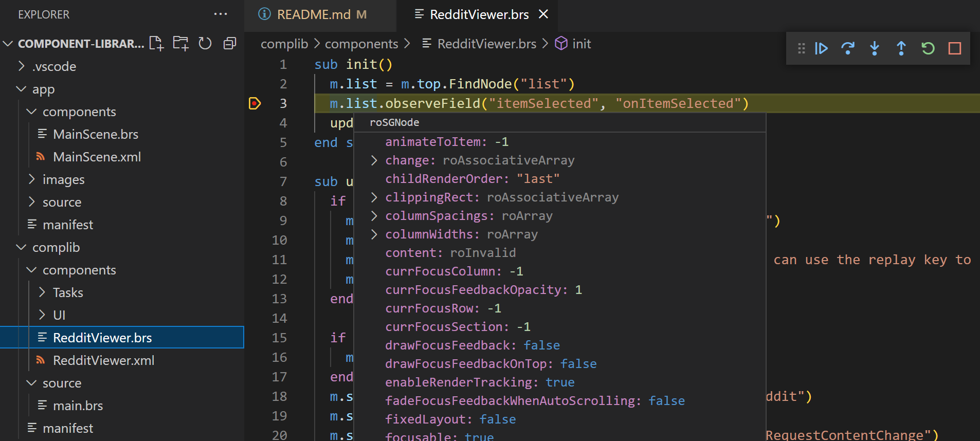Expand the columnWidths roArray entry
The width and height of the screenshot is (980, 441).
point(374,234)
